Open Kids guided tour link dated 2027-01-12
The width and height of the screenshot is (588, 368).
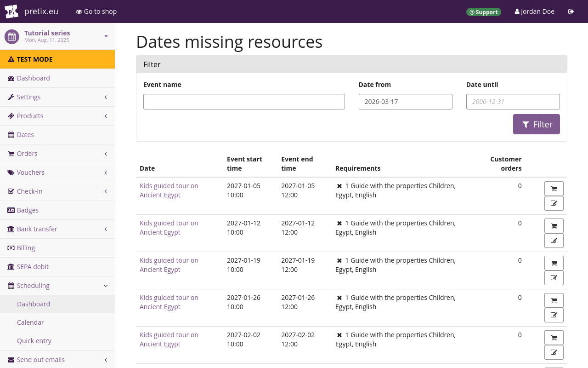(169, 228)
